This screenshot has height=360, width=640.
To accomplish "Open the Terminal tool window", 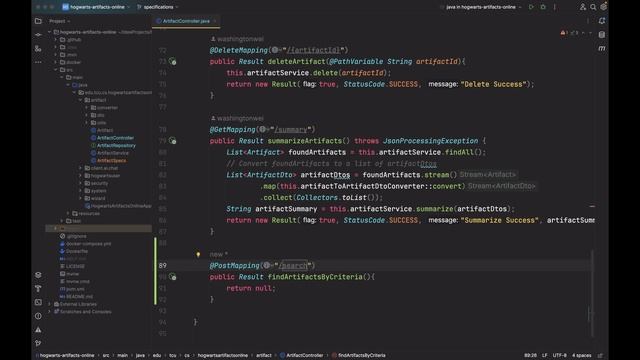I will (38, 302).
